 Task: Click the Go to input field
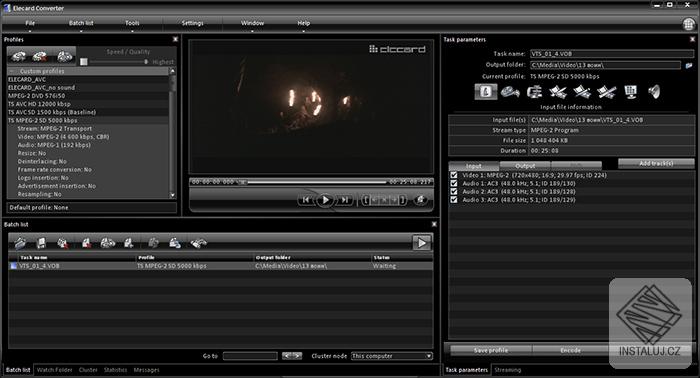[x=250, y=356]
